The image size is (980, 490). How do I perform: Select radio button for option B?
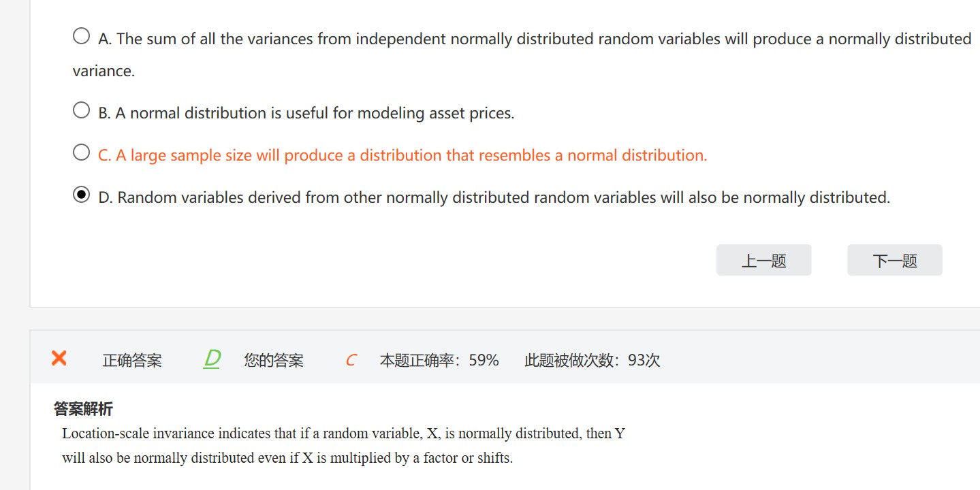[81, 110]
